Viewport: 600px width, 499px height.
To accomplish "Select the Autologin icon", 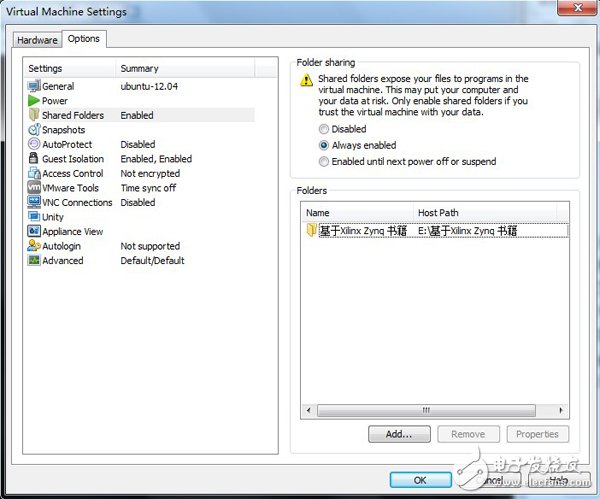I will click(x=34, y=246).
